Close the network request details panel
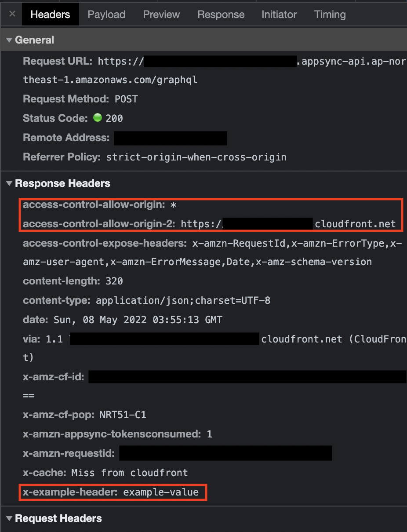407x532 pixels. tap(11, 14)
